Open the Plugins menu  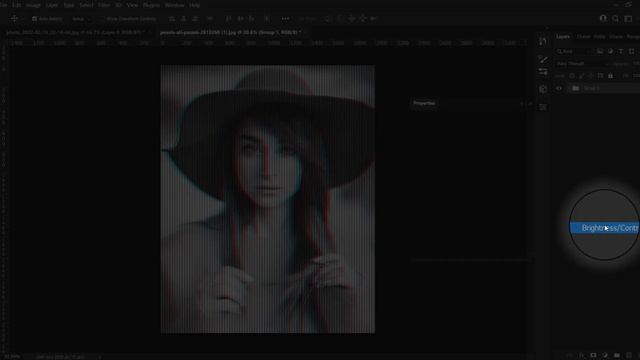[151, 5]
